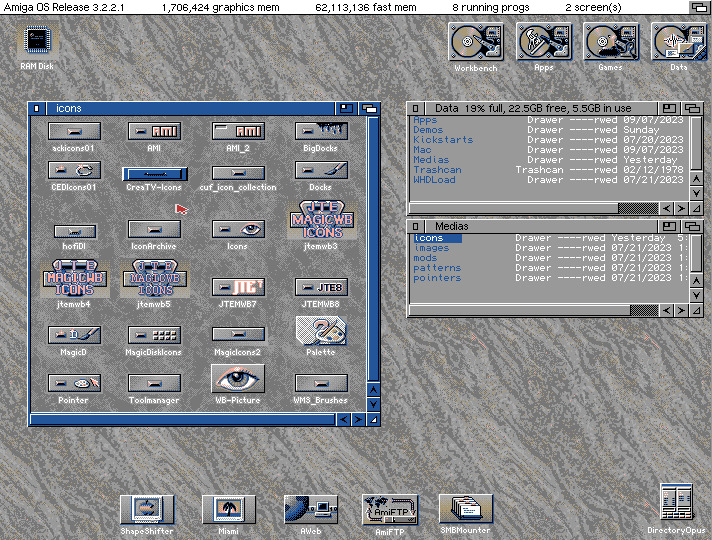Select the MagicIcons2 drawer icon
The image size is (712, 540).
[x=238, y=335]
